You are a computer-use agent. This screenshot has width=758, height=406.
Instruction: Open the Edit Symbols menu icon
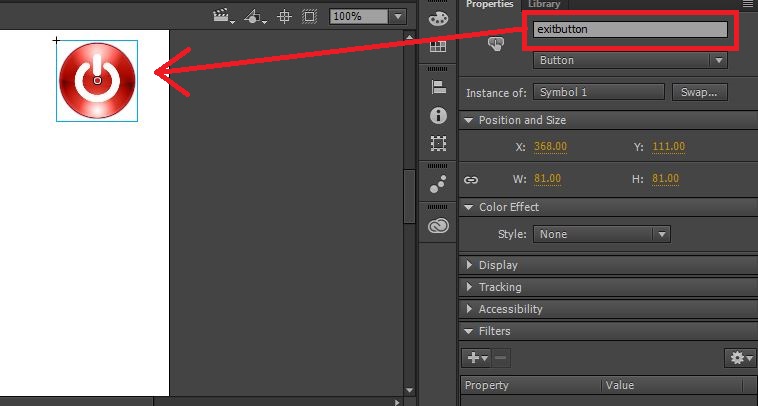coord(255,16)
